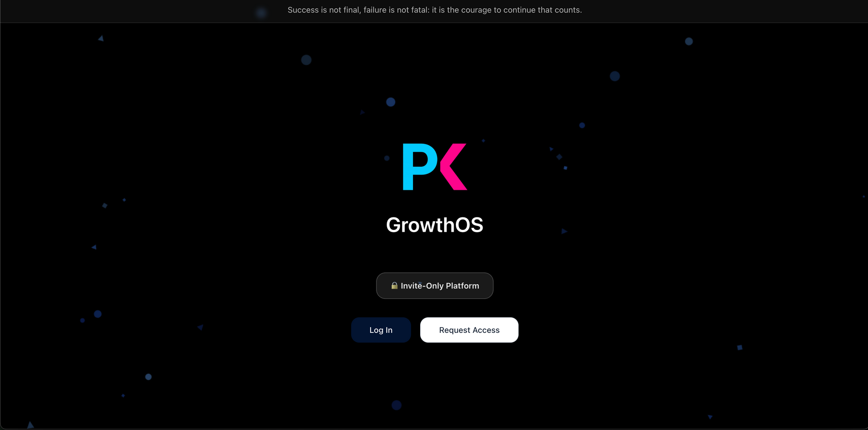Image resolution: width=868 pixels, height=430 pixels.
Task: Click the dot in the top-right corner
Action: click(x=689, y=41)
